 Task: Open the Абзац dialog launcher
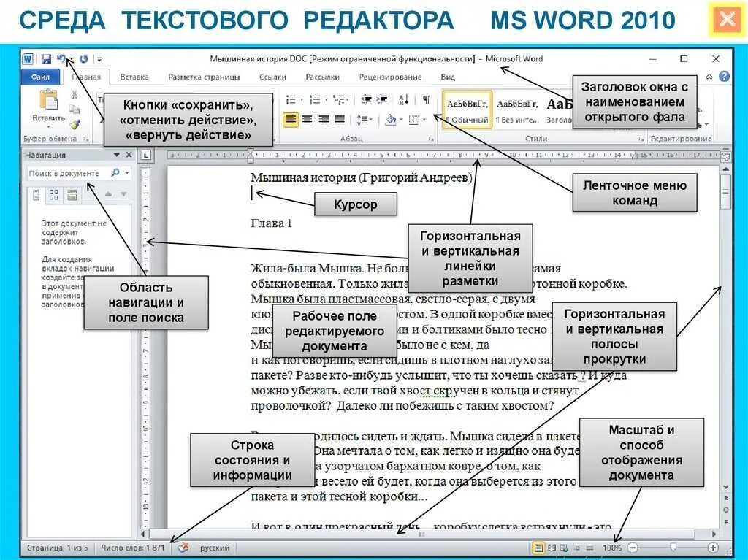coord(431,139)
